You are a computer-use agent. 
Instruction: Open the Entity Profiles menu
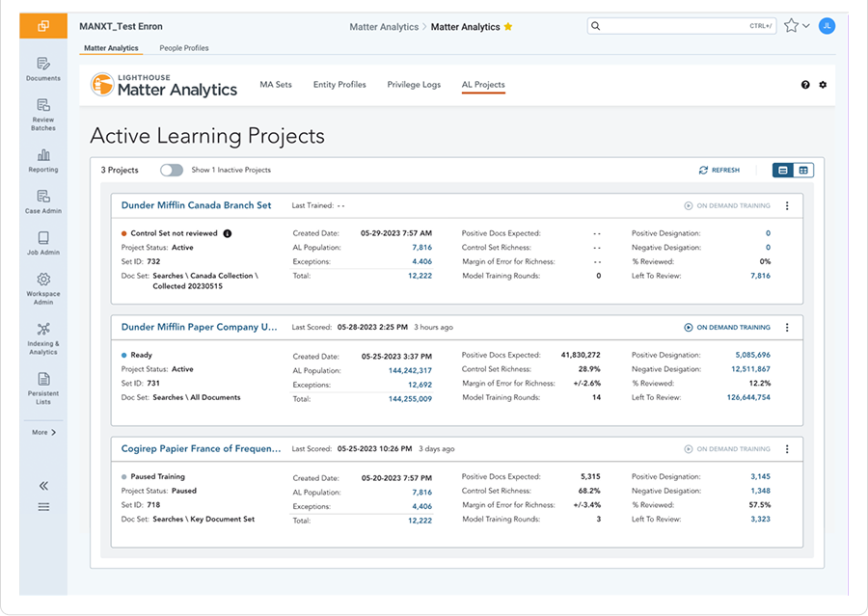coord(339,85)
